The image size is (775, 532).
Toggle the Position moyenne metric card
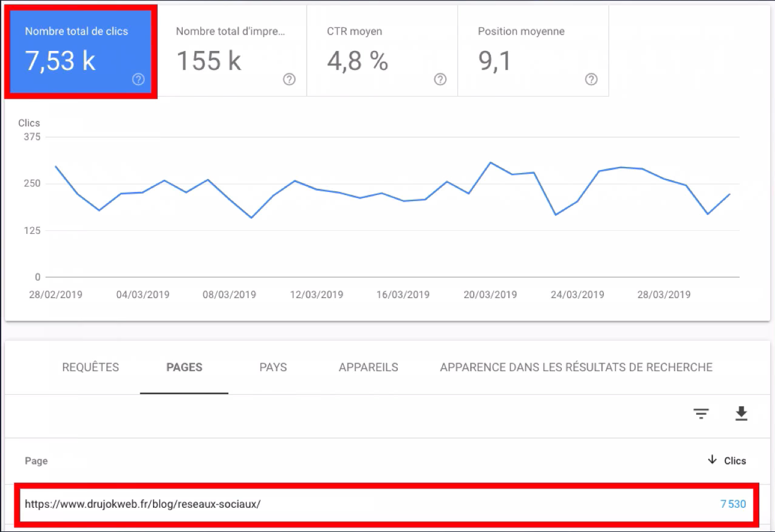pos(533,51)
